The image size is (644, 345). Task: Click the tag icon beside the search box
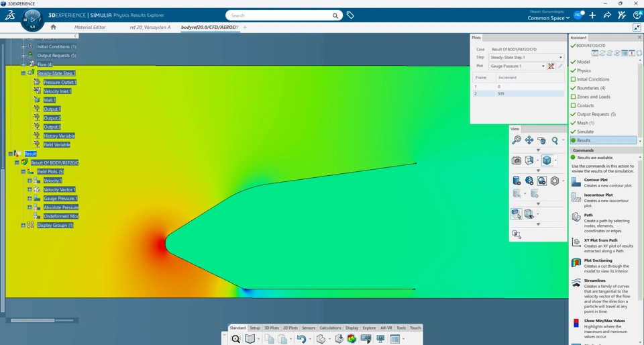tap(350, 15)
